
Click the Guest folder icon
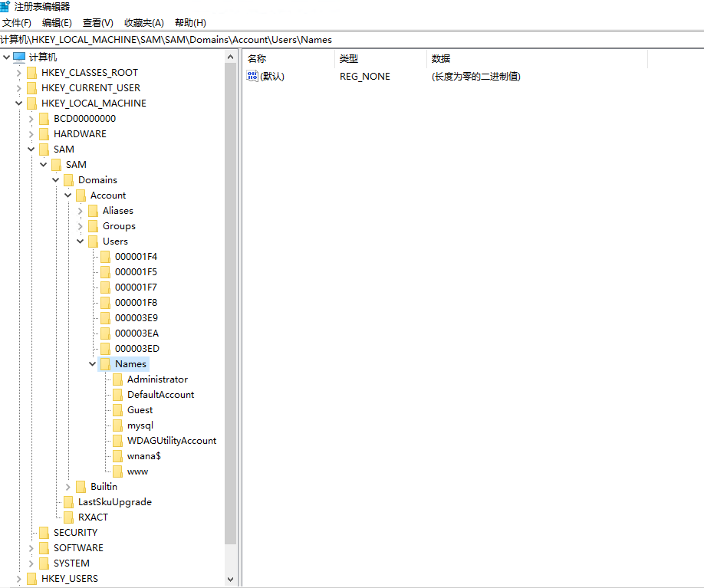pyautogui.click(x=117, y=410)
